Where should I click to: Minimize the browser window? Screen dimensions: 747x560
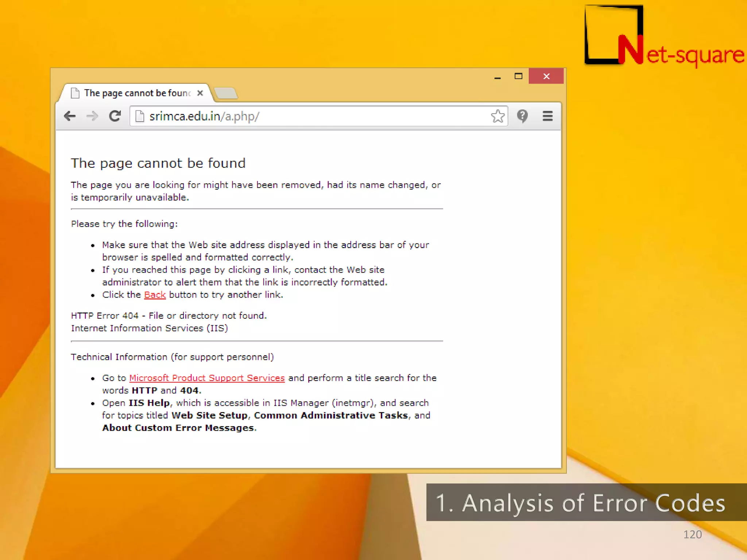click(497, 77)
